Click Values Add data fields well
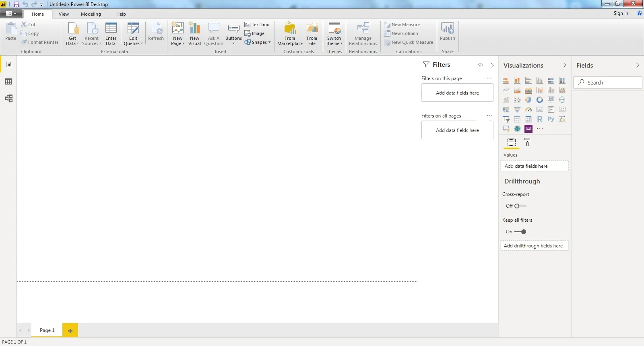The image size is (644, 346). (x=535, y=166)
